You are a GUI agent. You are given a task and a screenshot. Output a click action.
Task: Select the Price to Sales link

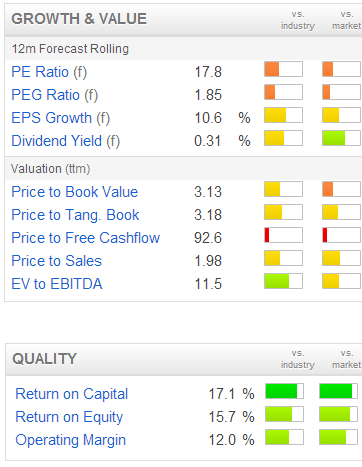tap(56, 261)
